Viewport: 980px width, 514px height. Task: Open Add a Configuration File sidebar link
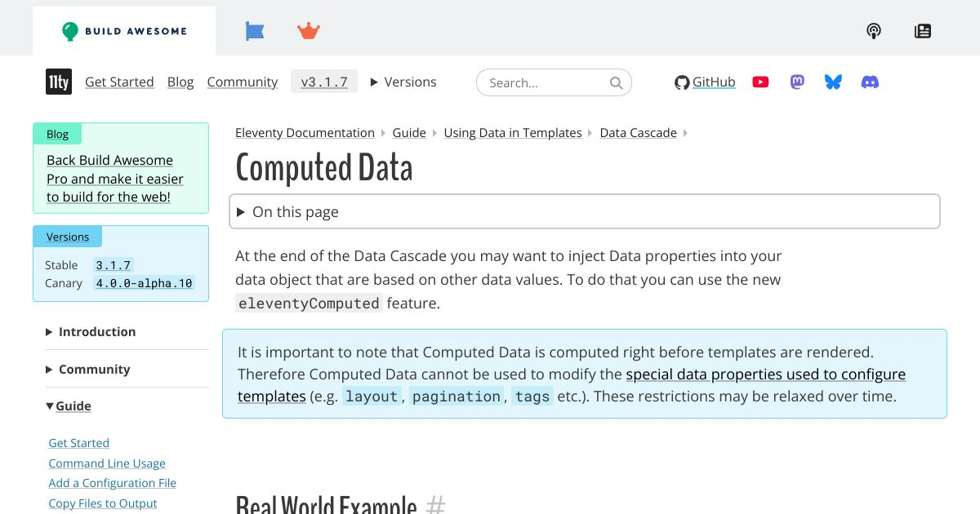113,483
